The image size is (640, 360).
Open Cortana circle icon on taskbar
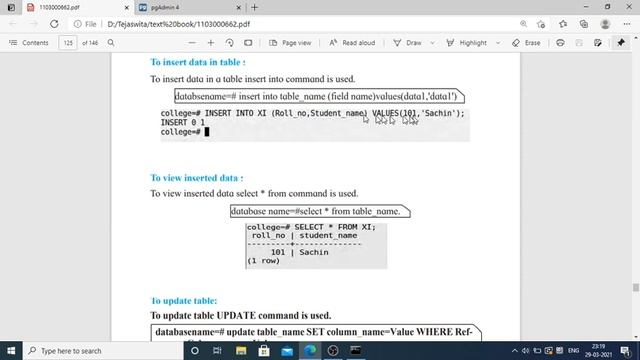[195, 351]
